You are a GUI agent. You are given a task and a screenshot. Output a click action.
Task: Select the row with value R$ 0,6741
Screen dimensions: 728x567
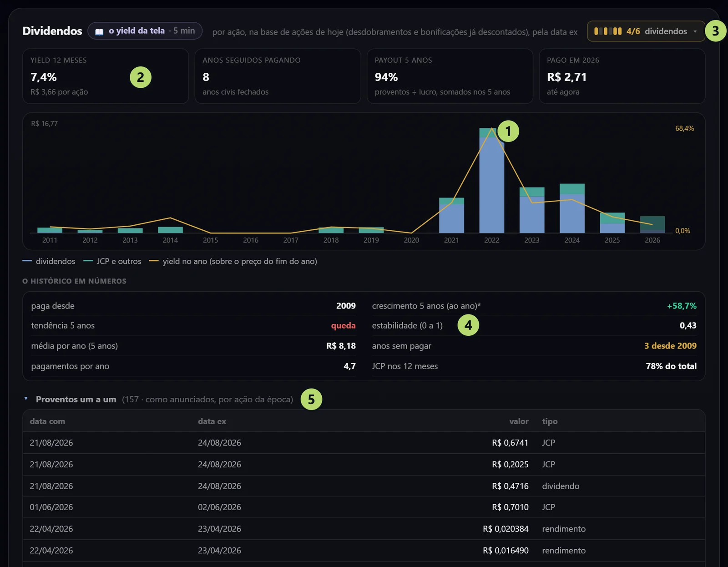364,443
